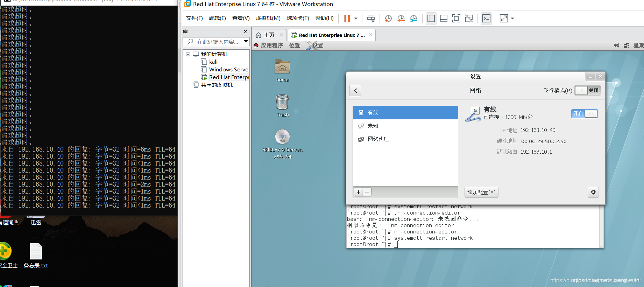Switch to the 主页 tab

pos(265,35)
